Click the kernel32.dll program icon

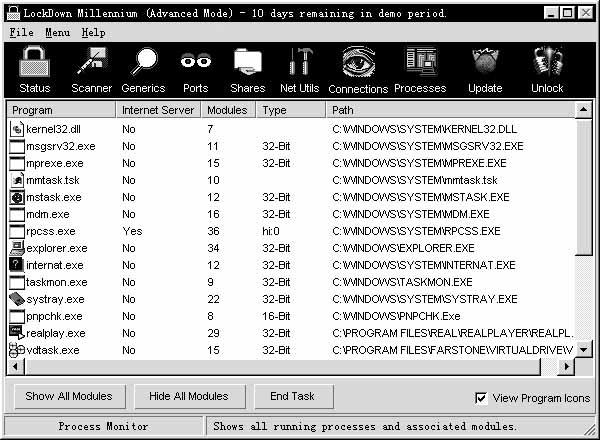tap(16, 129)
